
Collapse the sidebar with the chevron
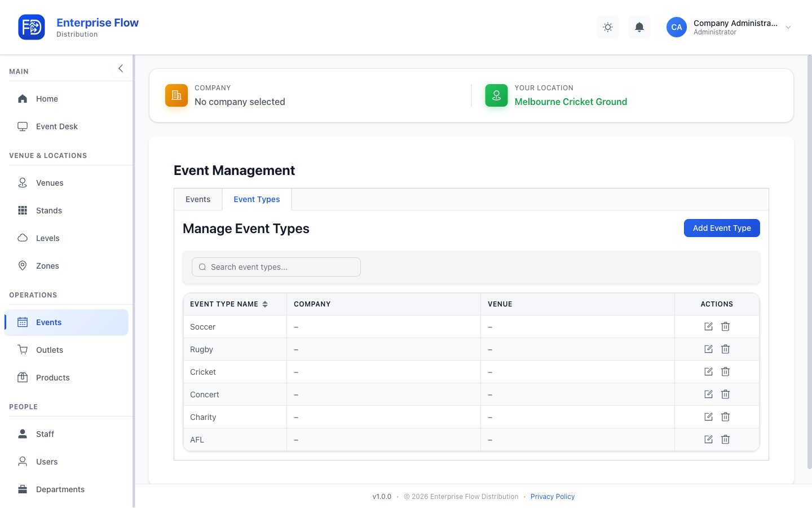121,68
